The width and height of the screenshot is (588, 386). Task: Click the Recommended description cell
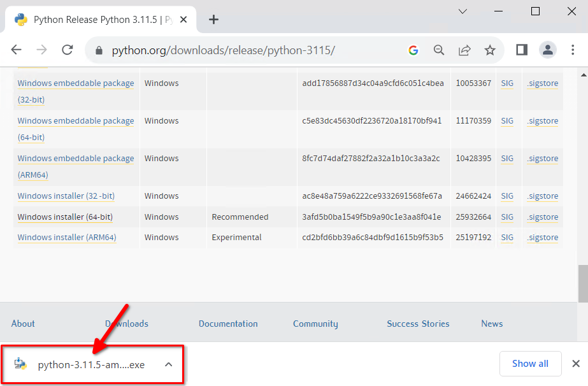[x=240, y=217]
